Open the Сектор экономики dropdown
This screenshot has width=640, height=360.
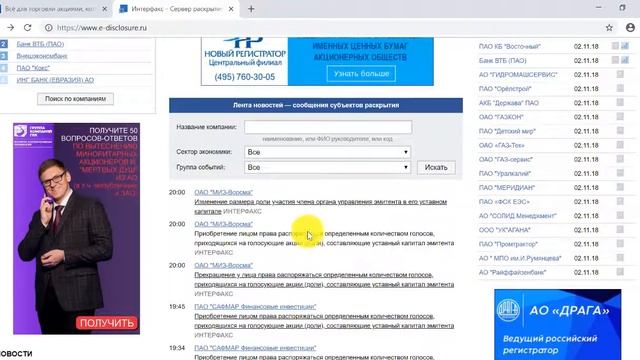coord(327,152)
